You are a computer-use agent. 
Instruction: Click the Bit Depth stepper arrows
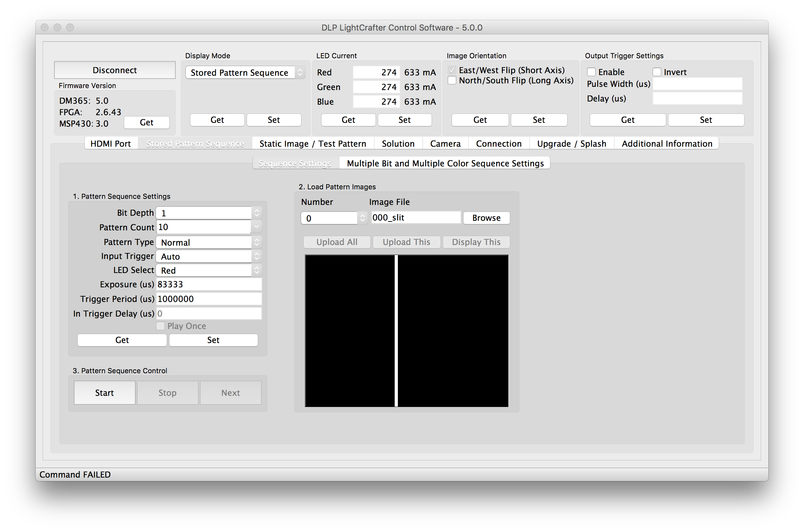(257, 213)
